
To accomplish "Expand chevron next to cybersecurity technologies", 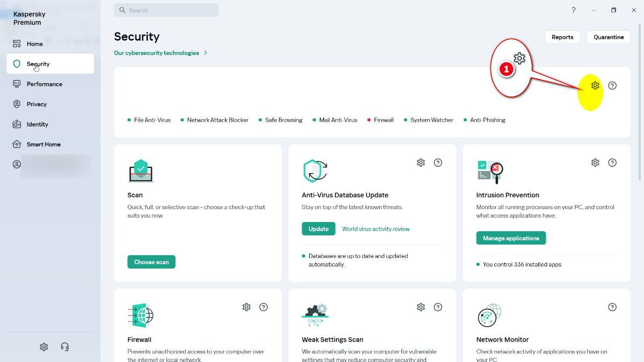I will [x=206, y=53].
